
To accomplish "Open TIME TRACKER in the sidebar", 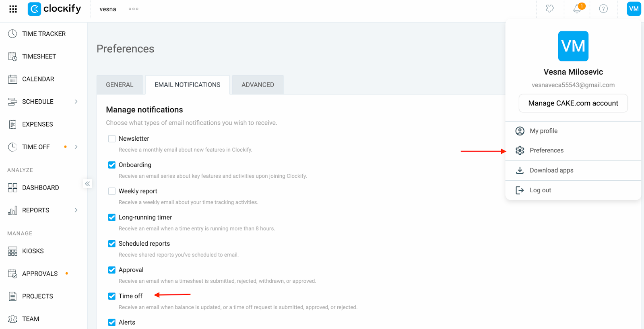I will (44, 34).
